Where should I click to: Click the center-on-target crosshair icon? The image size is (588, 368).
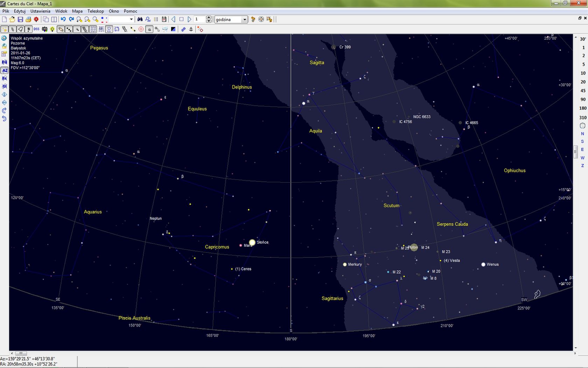pos(261,19)
